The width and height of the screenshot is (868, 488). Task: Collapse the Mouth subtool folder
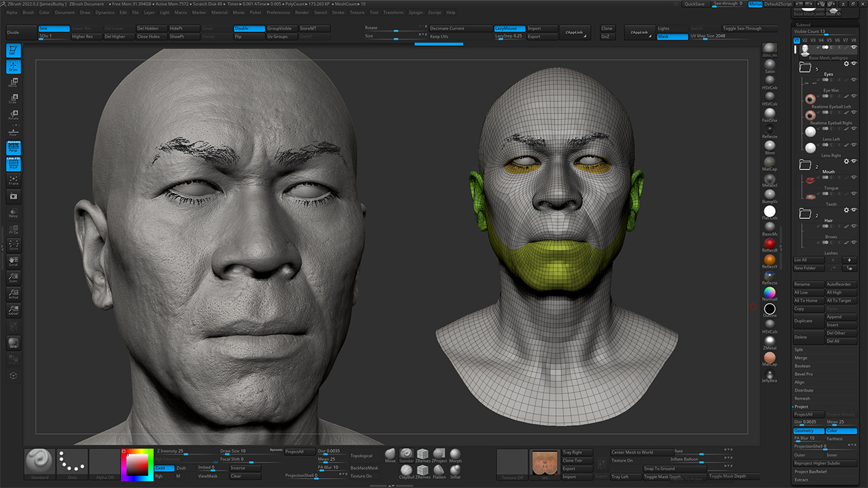805,164
